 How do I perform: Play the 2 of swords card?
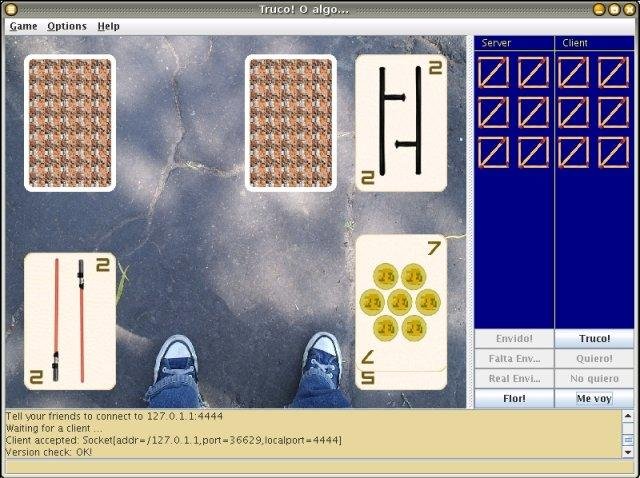click(x=70, y=321)
